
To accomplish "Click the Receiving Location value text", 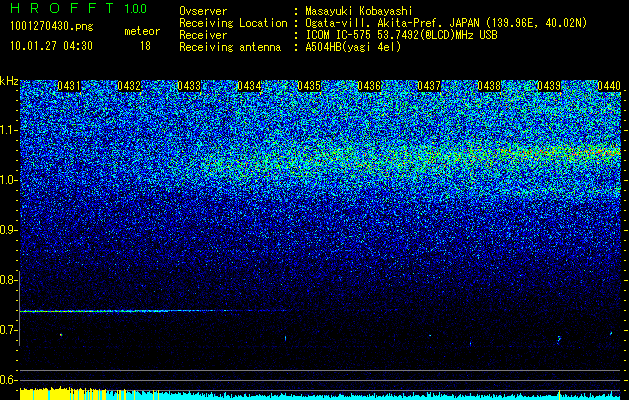I will point(446,23).
